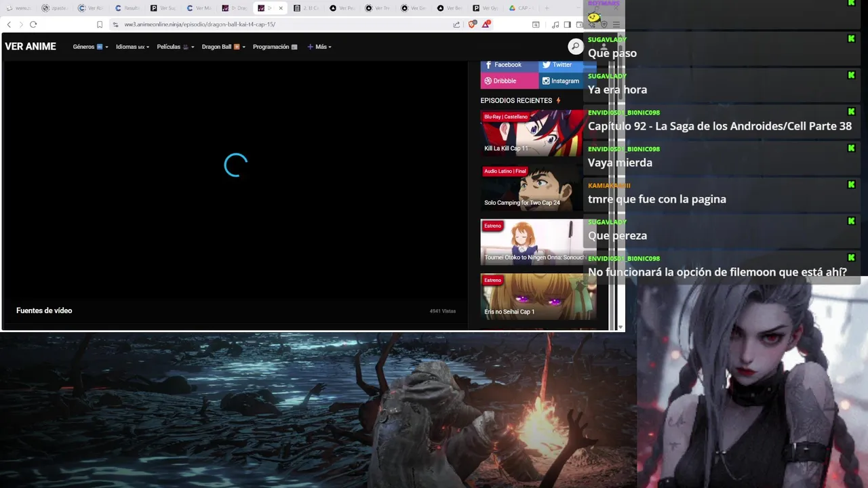The image size is (868, 488).
Task: Click chat message about filemoon option
Action: [717, 272]
